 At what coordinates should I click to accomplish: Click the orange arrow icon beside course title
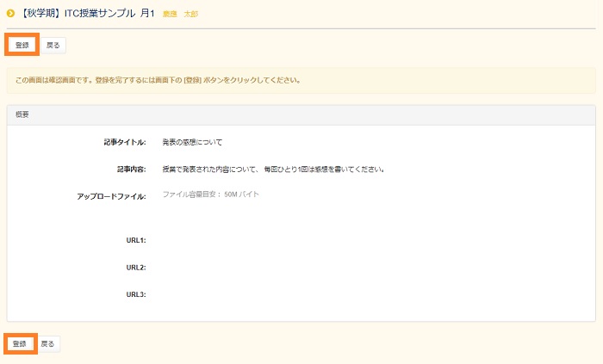(x=10, y=14)
